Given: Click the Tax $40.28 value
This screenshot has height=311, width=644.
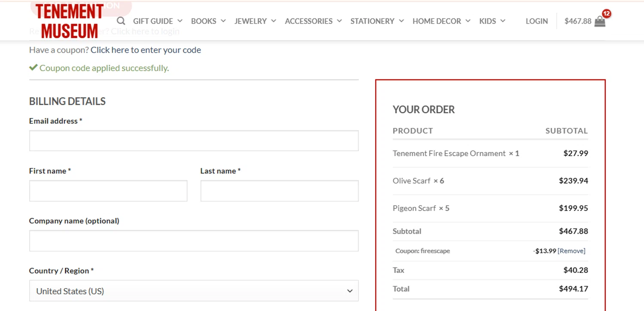Looking at the screenshot, I should (576, 270).
